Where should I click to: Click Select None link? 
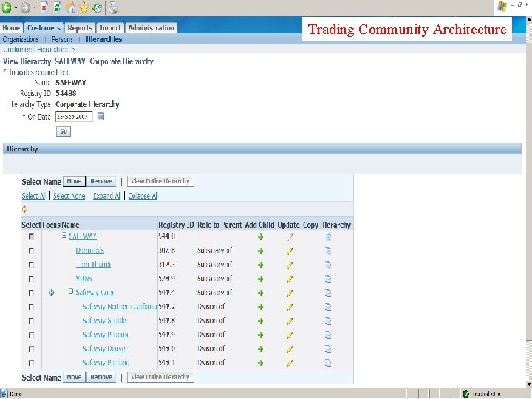click(69, 196)
